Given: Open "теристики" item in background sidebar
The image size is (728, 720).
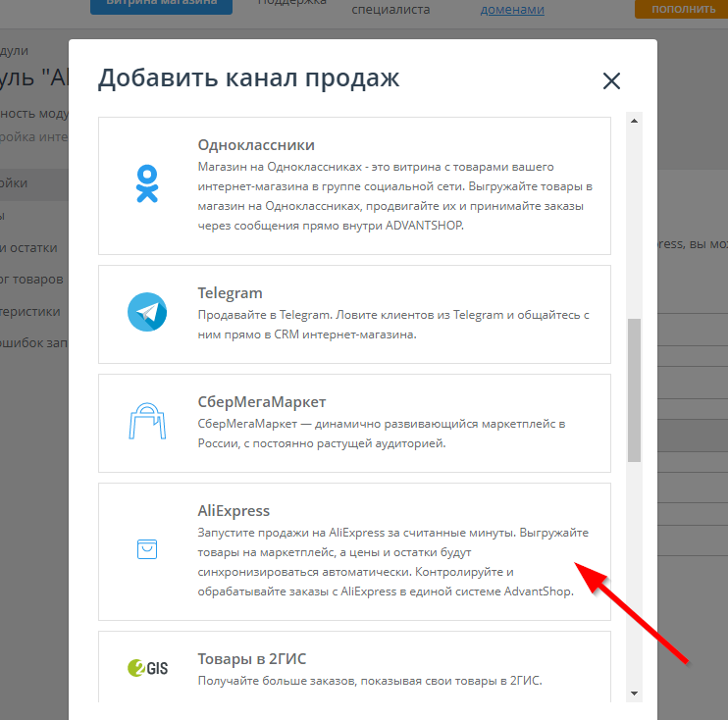Looking at the screenshot, I should (30, 312).
